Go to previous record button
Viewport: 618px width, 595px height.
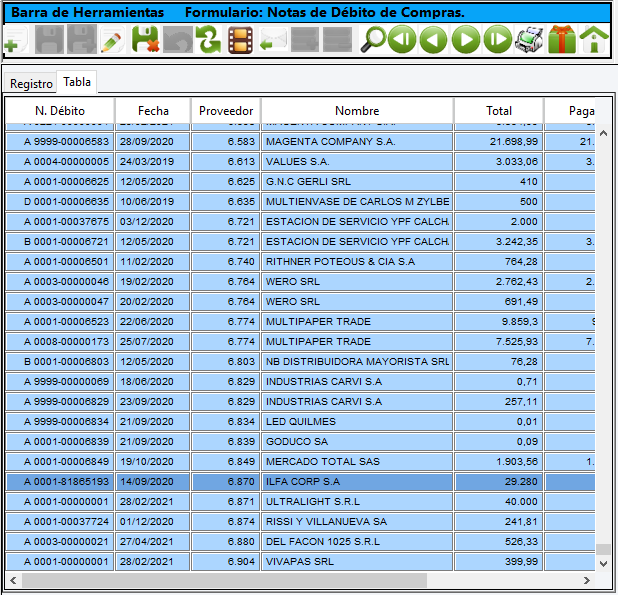pos(434,40)
